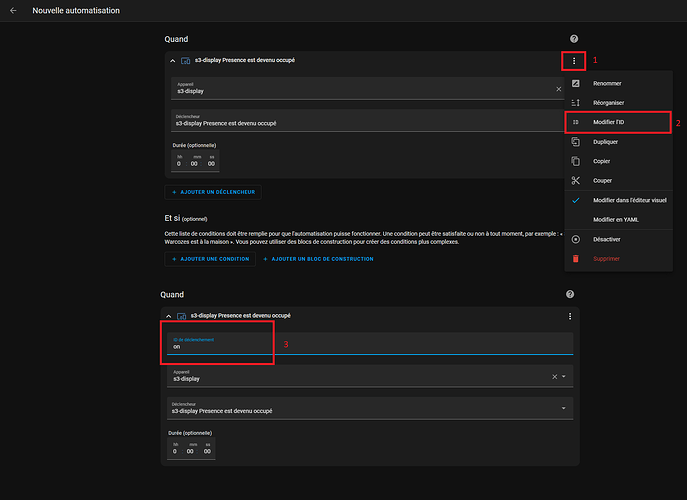Clear the top Appareil s3-display field with X

pos(559,89)
